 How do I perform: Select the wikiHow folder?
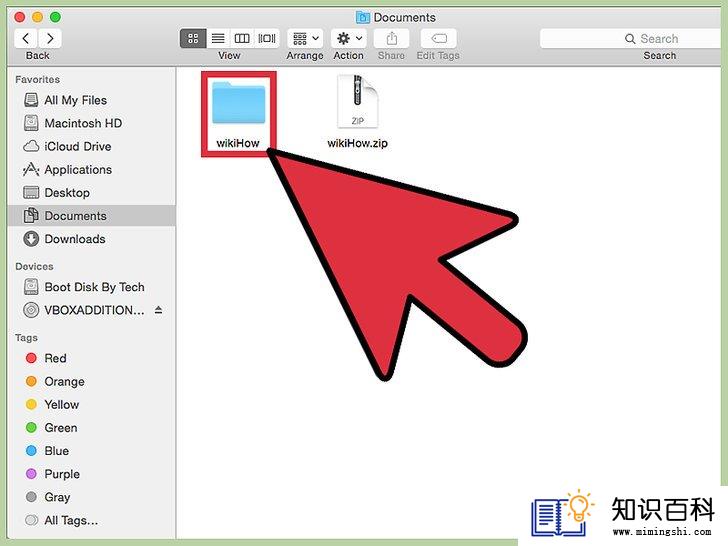pyautogui.click(x=239, y=114)
